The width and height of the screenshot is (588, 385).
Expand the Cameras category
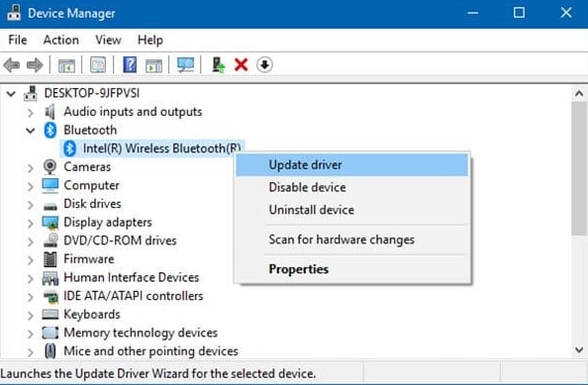click(x=31, y=167)
